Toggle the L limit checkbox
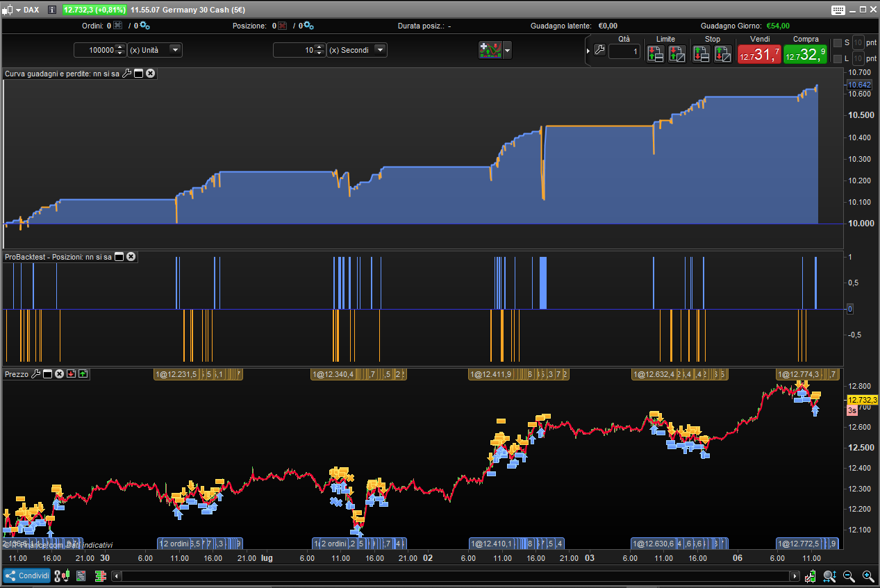 coord(837,59)
